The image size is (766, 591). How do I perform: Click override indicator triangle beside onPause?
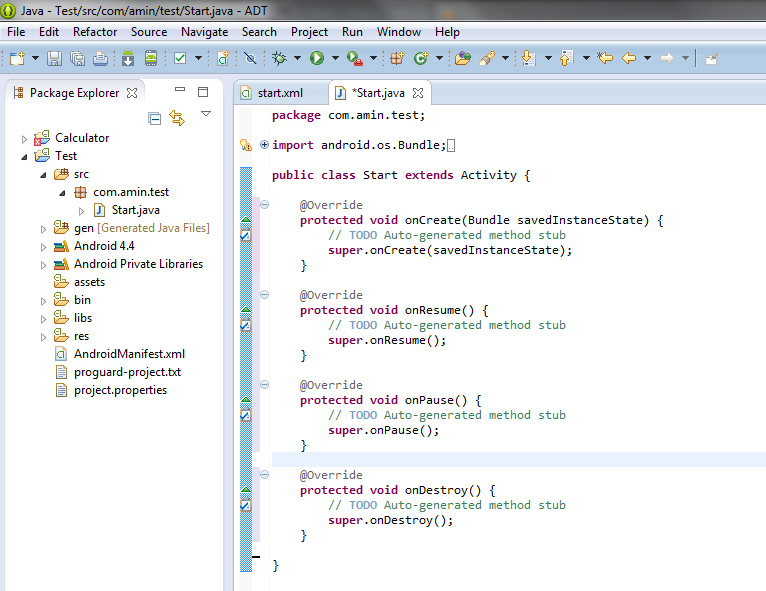[x=246, y=400]
